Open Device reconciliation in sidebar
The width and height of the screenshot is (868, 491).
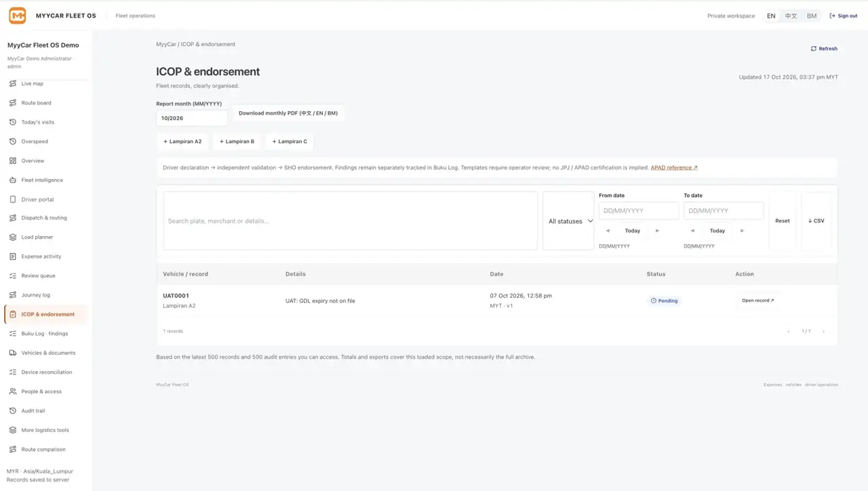(46, 372)
